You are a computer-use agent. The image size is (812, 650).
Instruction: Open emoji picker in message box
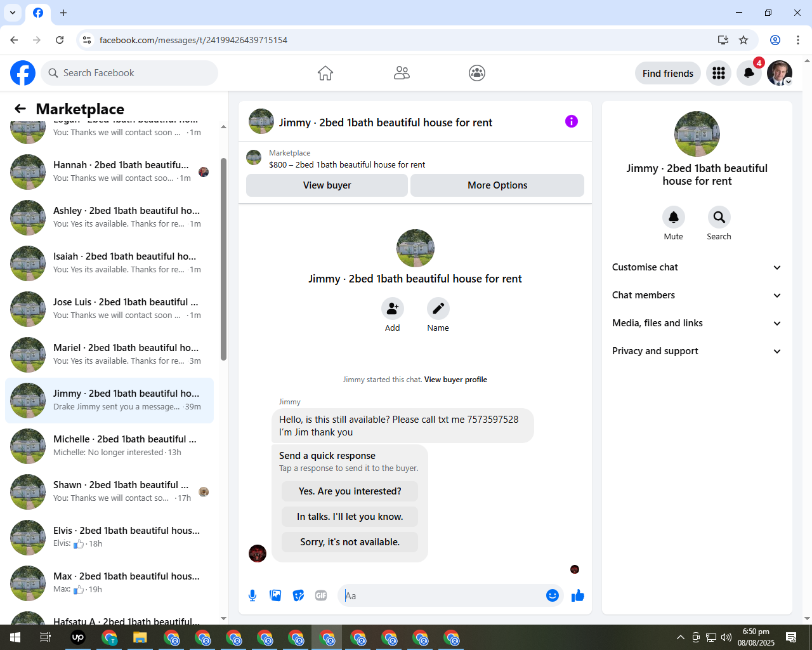pyautogui.click(x=553, y=595)
